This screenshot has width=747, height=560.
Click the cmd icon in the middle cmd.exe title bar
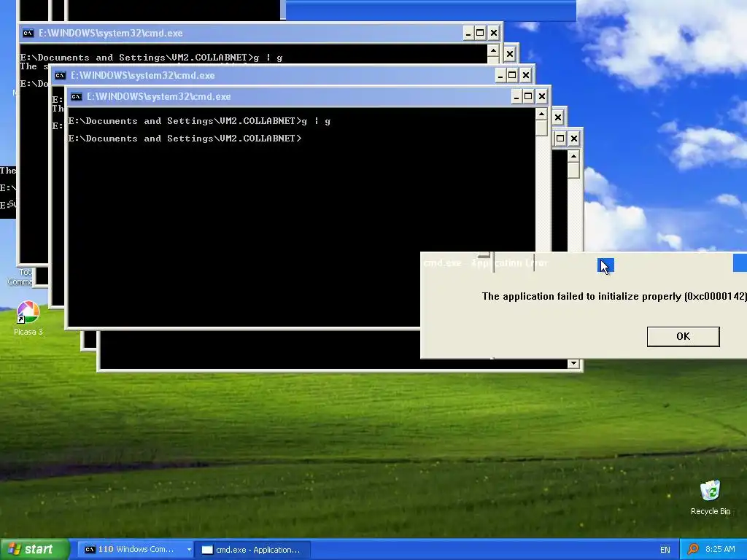point(60,75)
